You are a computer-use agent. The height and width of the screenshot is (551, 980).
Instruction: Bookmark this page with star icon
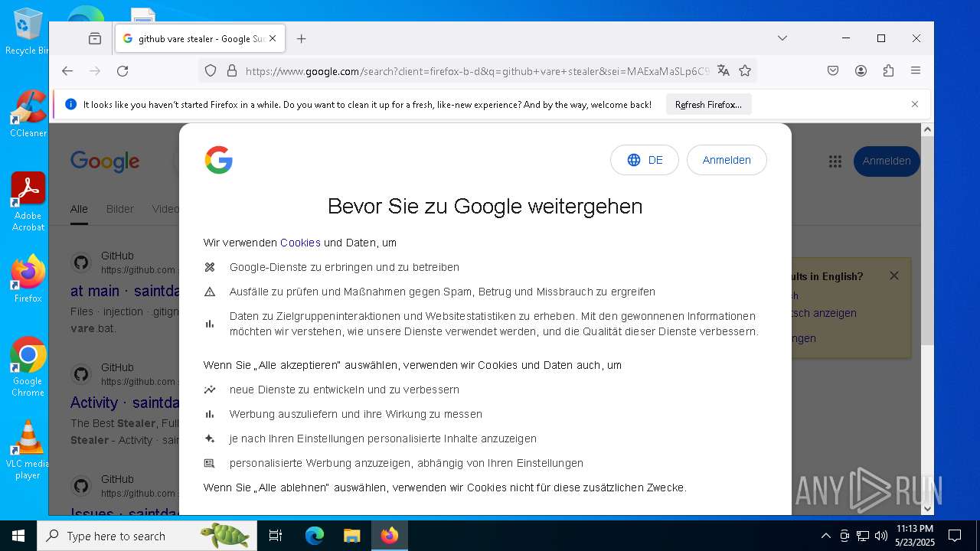[744, 70]
